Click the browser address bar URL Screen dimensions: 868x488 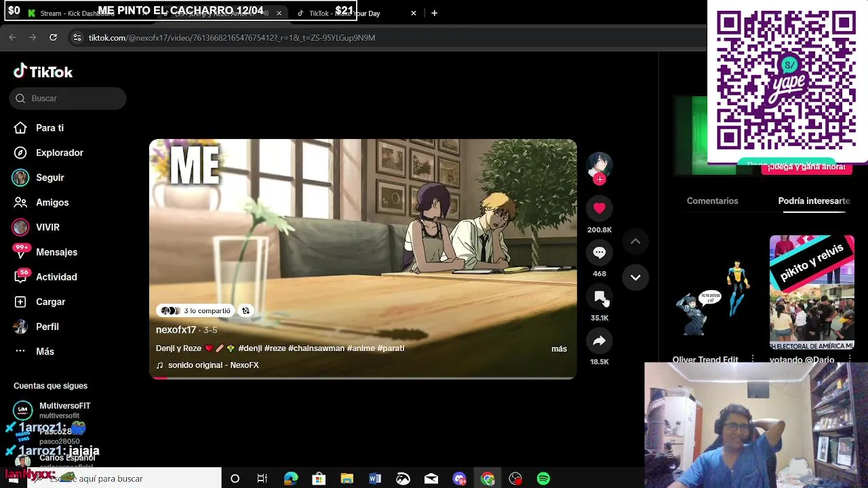click(x=232, y=38)
